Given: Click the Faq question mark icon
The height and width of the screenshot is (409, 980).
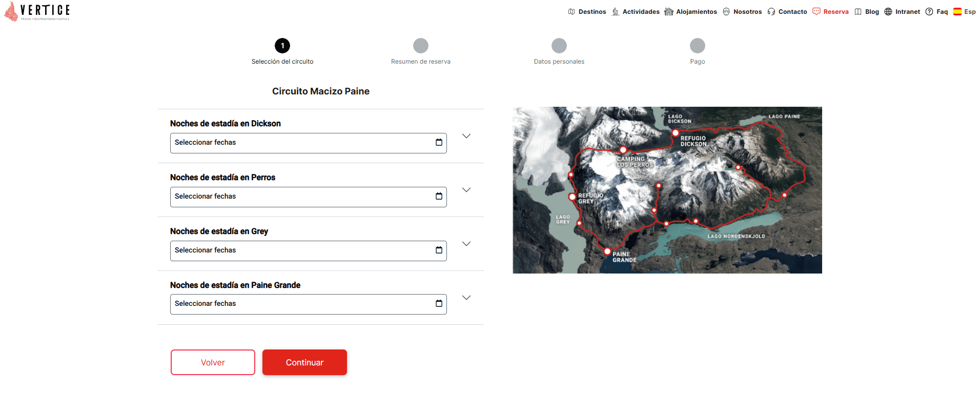Looking at the screenshot, I should [x=929, y=12].
